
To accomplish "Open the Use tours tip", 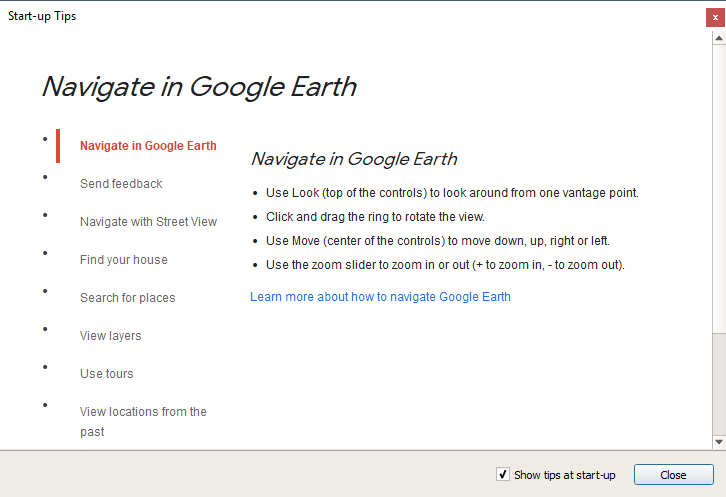I will pos(106,374).
